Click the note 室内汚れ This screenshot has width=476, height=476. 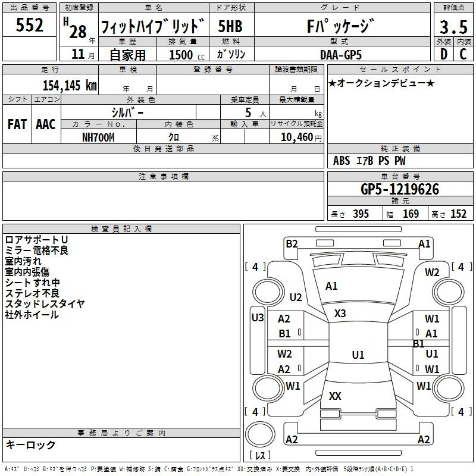[23, 261]
